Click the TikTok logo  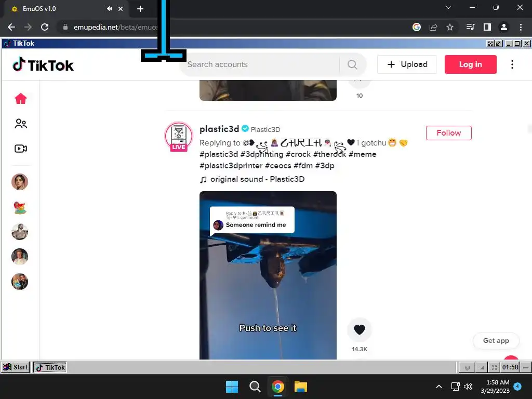[43, 65]
